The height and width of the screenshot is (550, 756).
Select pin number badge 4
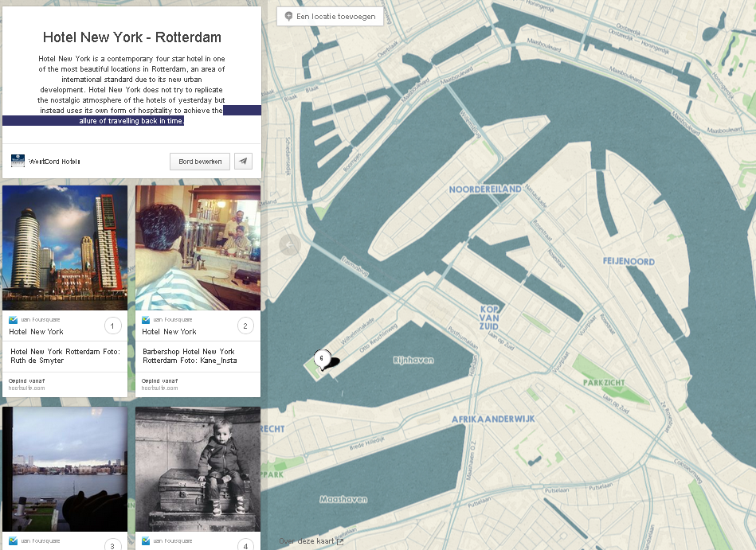(x=245, y=546)
